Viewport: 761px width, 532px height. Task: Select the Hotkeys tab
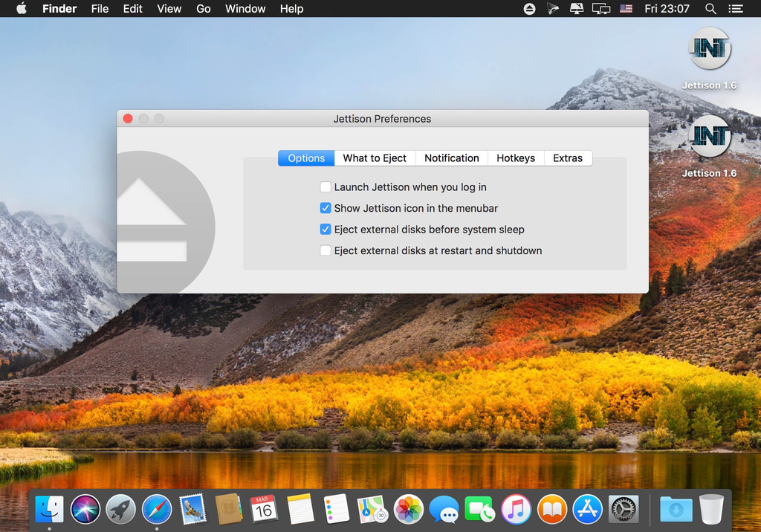(516, 158)
